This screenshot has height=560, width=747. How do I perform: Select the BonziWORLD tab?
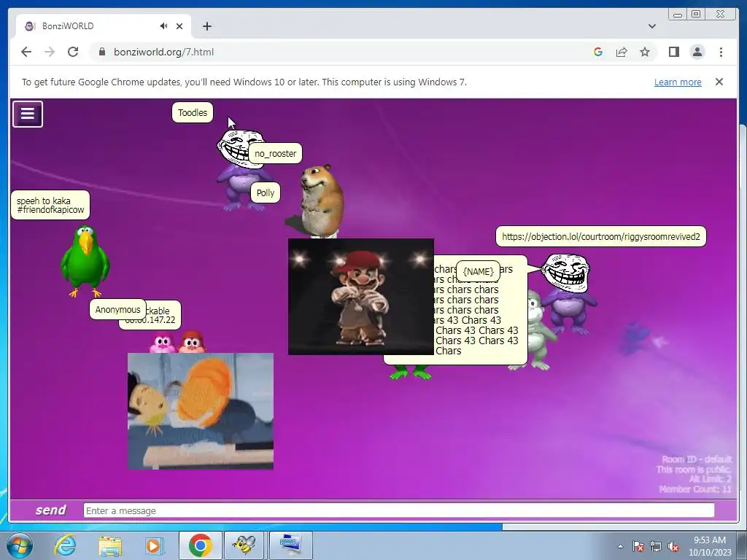[x=104, y=26]
